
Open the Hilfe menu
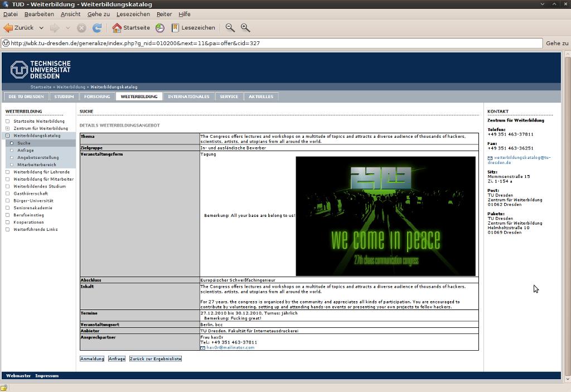pos(184,14)
